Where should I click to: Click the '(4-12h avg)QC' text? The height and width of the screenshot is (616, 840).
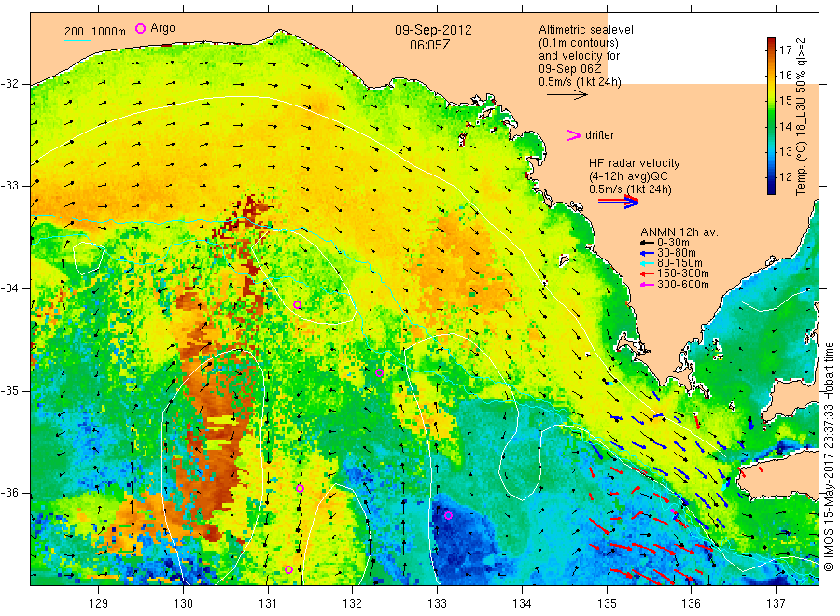pos(628,176)
